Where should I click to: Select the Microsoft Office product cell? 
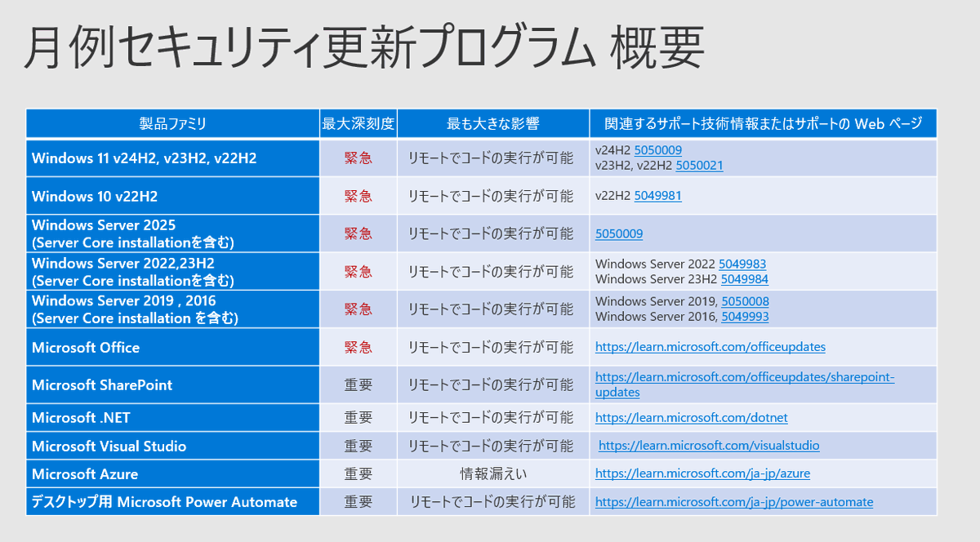coord(172,347)
